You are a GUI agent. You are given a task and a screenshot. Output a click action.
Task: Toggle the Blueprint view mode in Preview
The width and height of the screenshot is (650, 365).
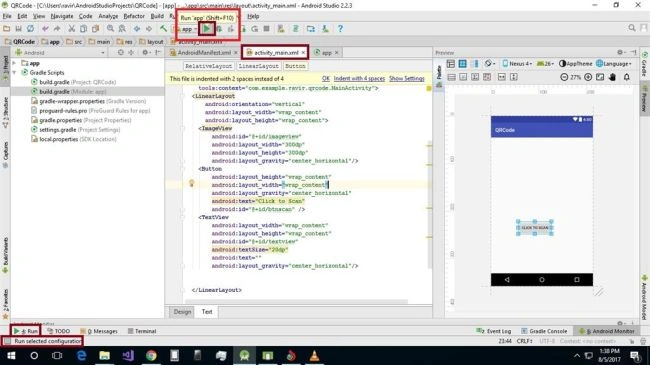[462, 63]
